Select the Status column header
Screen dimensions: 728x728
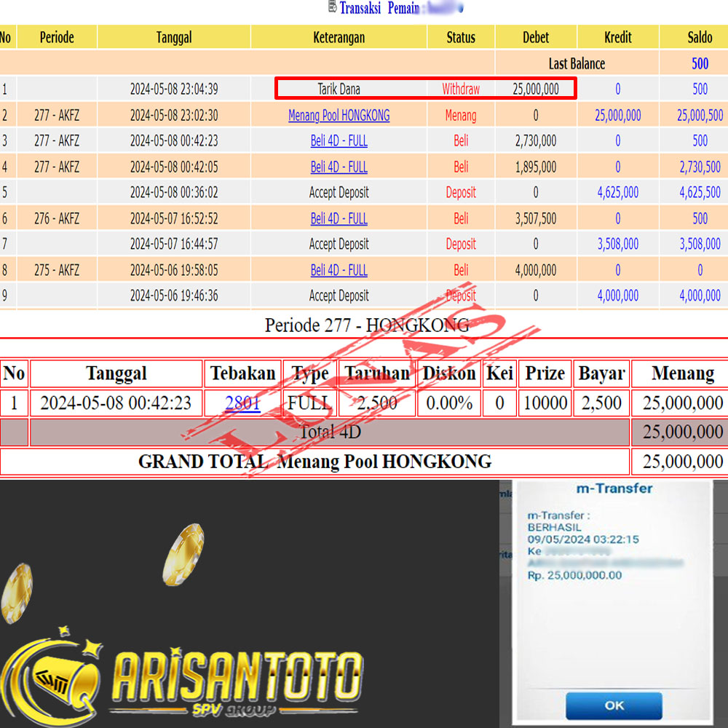click(x=461, y=37)
